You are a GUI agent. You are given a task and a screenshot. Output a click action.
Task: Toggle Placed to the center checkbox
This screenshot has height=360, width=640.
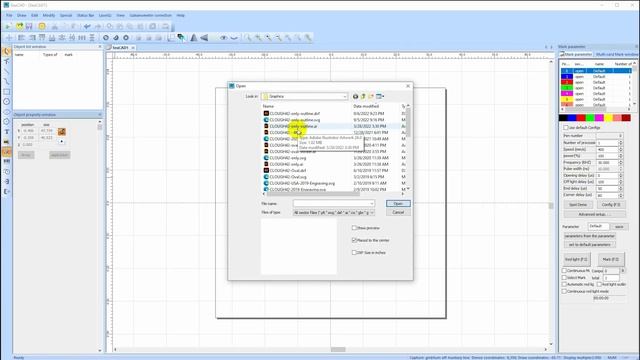click(x=354, y=240)
